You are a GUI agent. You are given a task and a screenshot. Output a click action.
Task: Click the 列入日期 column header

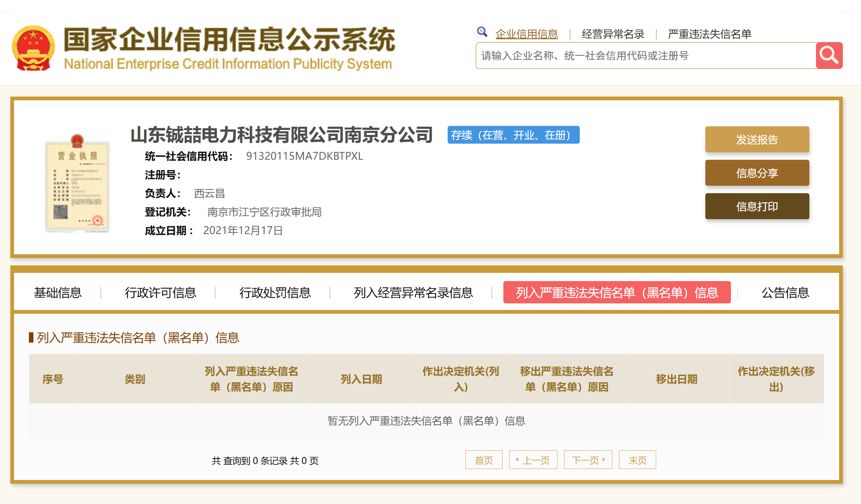pos(361,379)
